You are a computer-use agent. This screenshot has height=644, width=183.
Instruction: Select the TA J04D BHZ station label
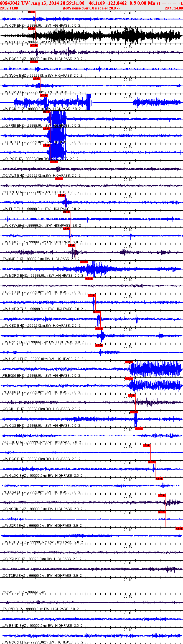click(13, 259)
